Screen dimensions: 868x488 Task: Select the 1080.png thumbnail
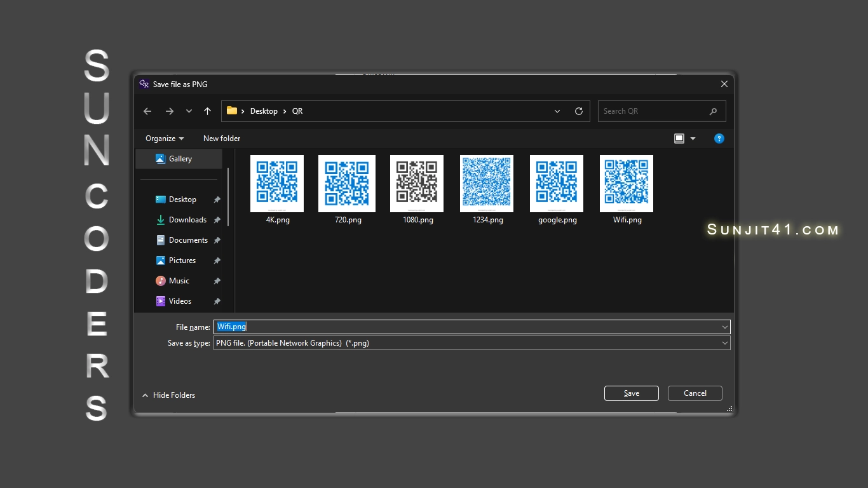(x=417, y=184)
